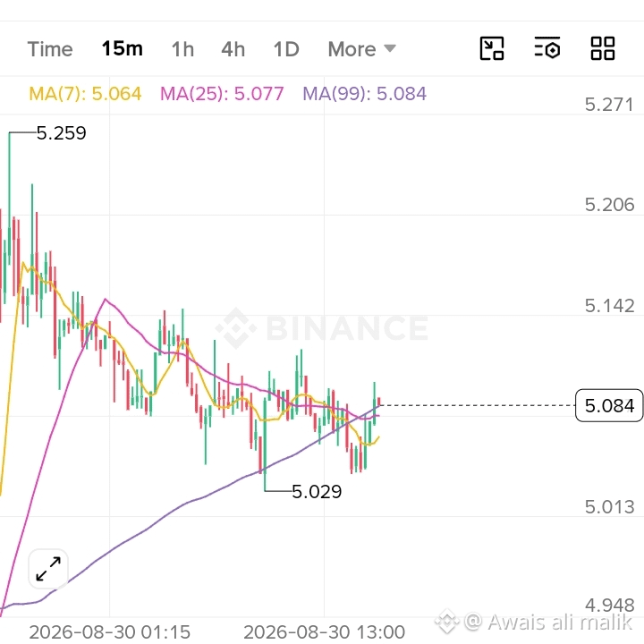Switch to the 4h interval

click(x=233, y=49)
